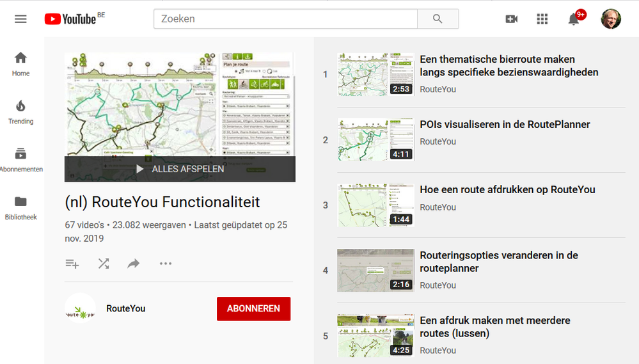Open the hamburger guide menu
Image resolution: width=639 pixels, height=364 pixels.
point(20,19)
